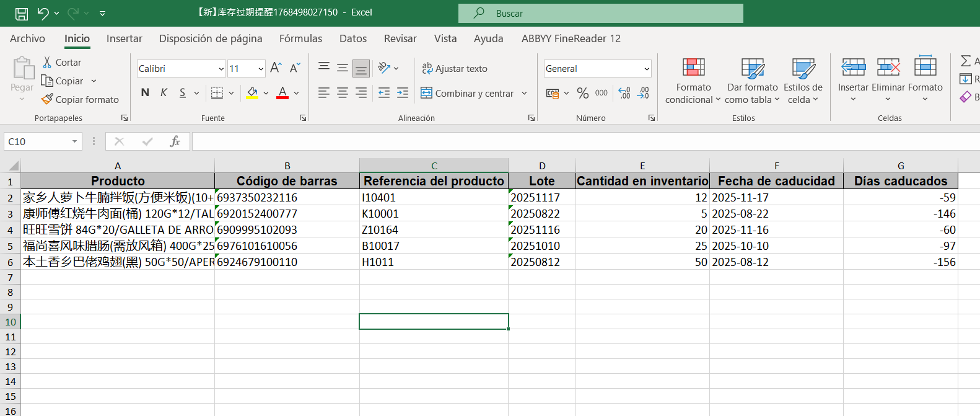Click the increase decimals icon
The width and height of the screenshot is (980, 416).
click(624, 93)
